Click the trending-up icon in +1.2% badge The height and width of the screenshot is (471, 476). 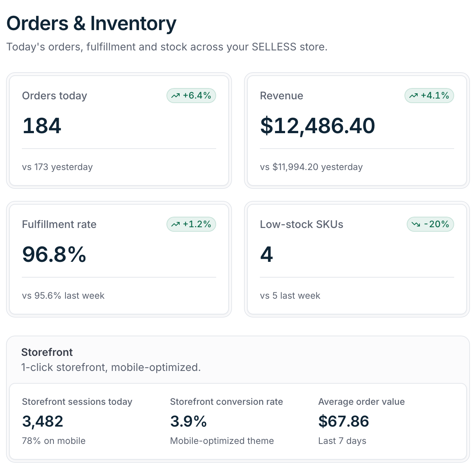(x=175, y=224)
